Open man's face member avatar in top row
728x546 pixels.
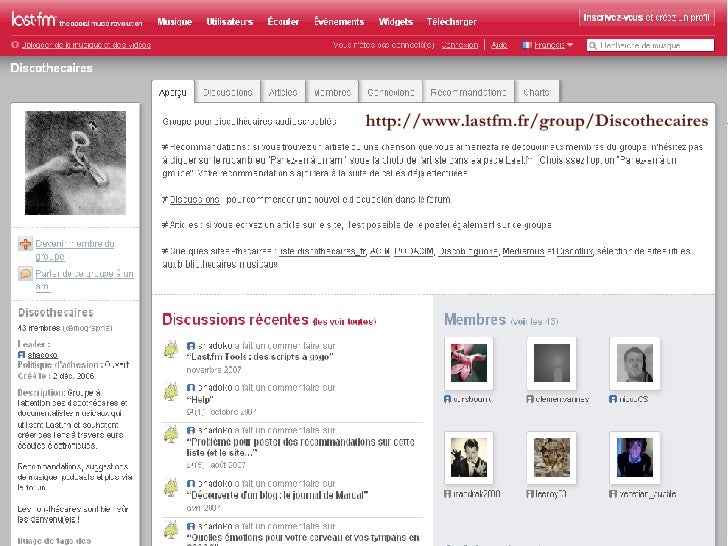pos(635,363)
